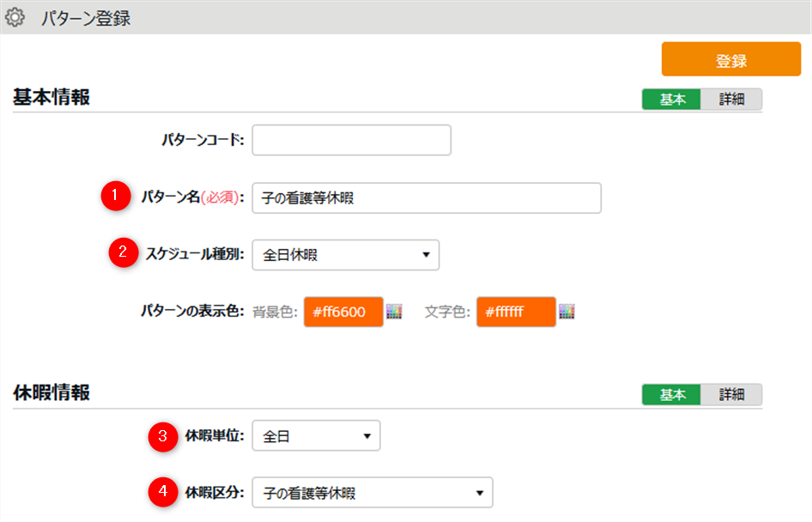The width and height of the screenshot is (812, 522).
Task: Switch 休暇情報 section to 詳細 view
Action: [x=731, y=394]
